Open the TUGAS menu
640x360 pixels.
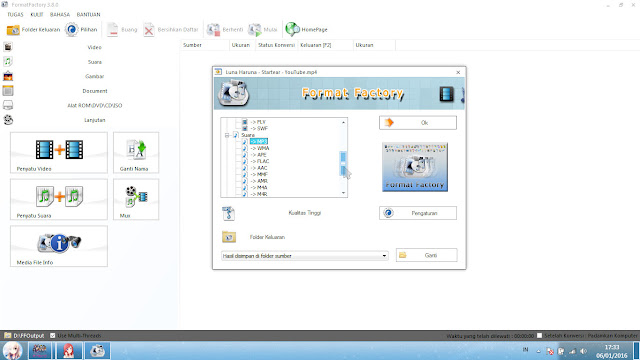[x=16, y=14]
